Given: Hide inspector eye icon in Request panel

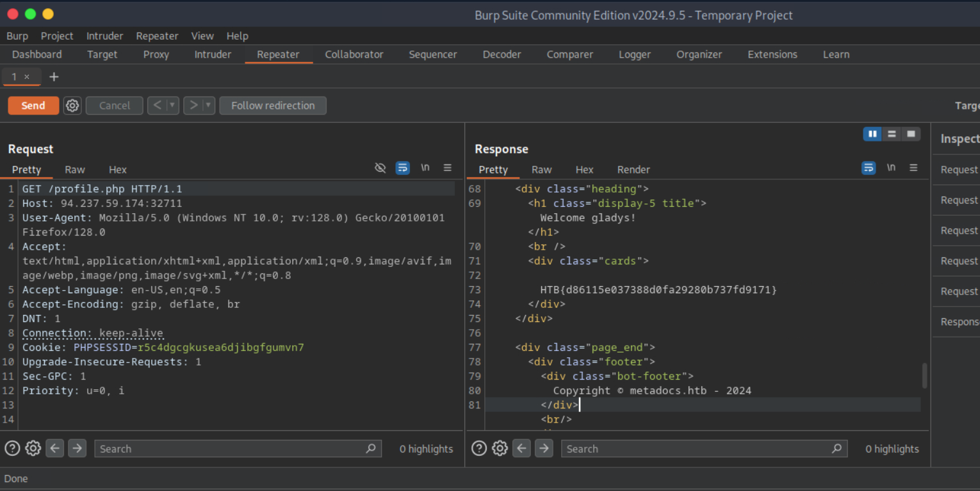Looking at the screenshot, I should pyautogui.click(x=380, y=168).
